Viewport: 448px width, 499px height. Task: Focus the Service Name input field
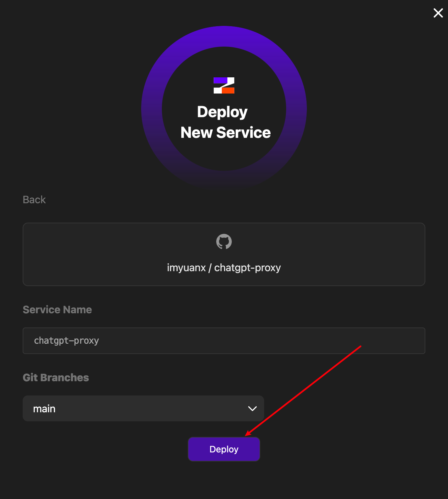(224, 341)
